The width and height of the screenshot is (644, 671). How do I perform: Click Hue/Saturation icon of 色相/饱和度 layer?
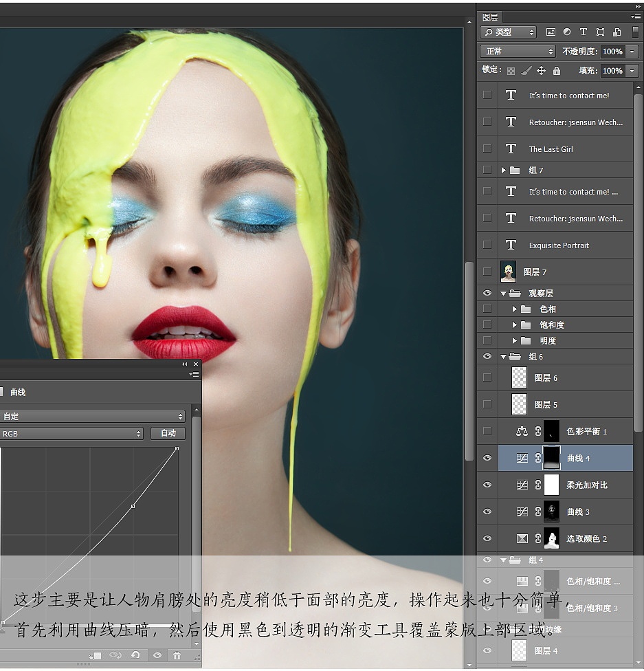(522, 581)
